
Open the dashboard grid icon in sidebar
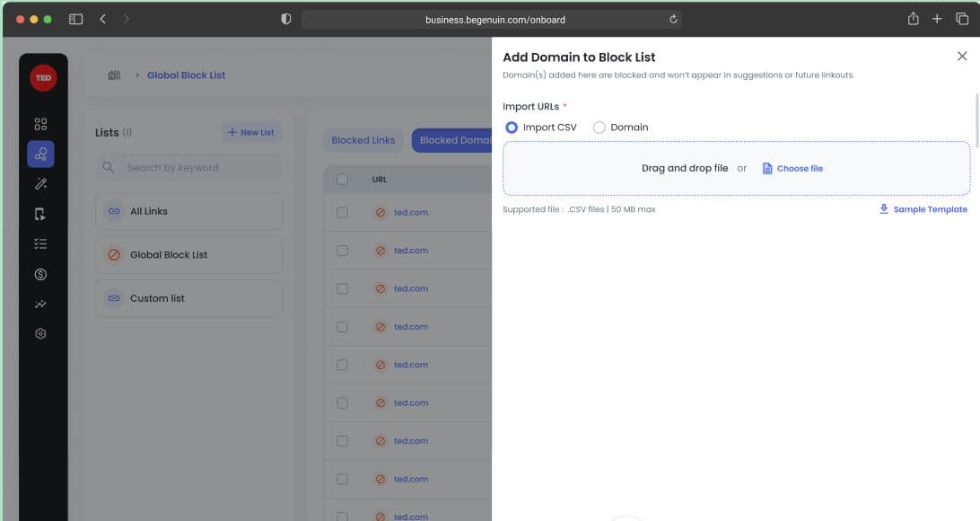tap(40, 124)
